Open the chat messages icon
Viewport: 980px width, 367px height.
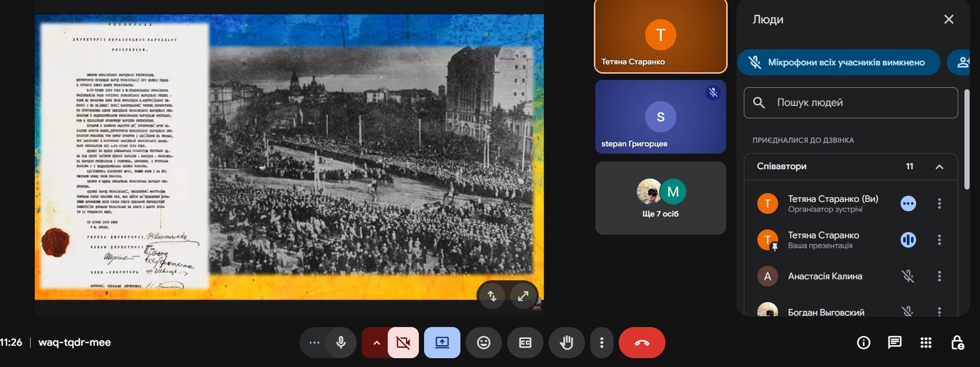pyautogui.click(x=894, y=343)
